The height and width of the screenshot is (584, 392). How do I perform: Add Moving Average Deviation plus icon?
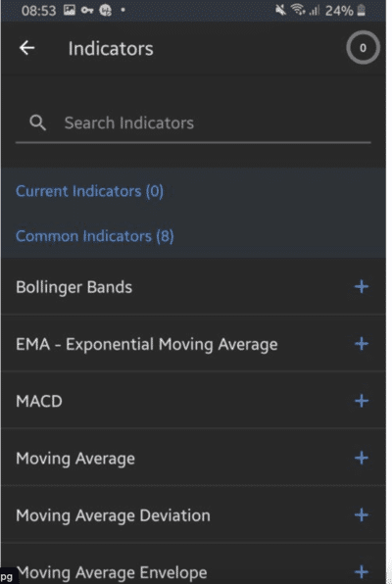[361, 515]
